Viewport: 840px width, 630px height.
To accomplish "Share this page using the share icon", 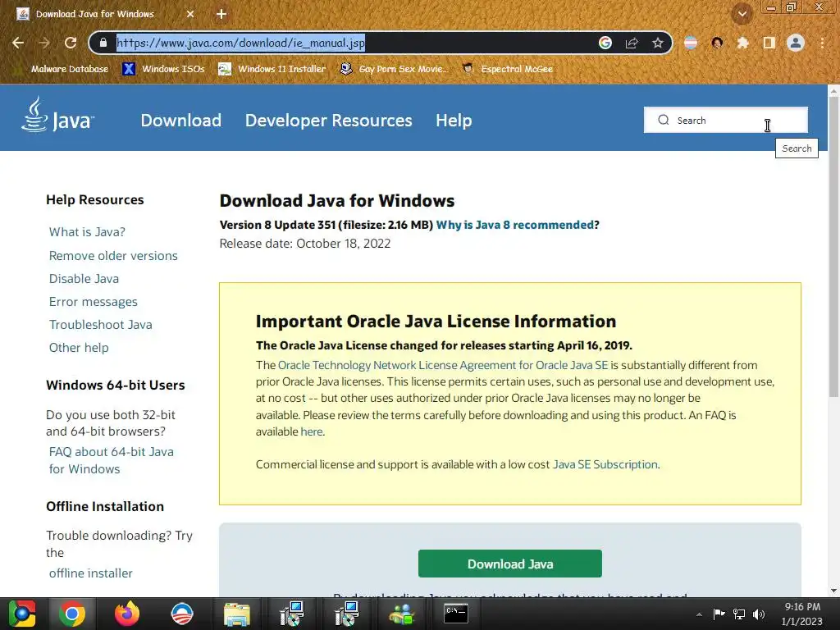I will [632, 43].
